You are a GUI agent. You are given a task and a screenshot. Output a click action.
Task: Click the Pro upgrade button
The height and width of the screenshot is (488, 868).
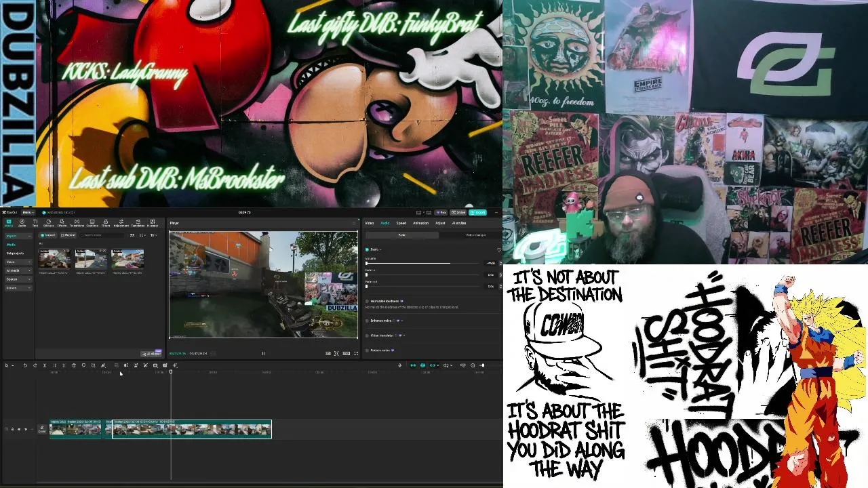(441, 212)
